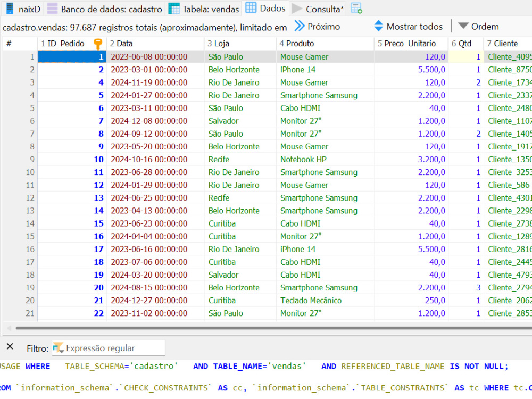The height and width of the screenshot is (399, 532).
Task: Sort by the ID_Pedido column header
Action: coord(72,44)
